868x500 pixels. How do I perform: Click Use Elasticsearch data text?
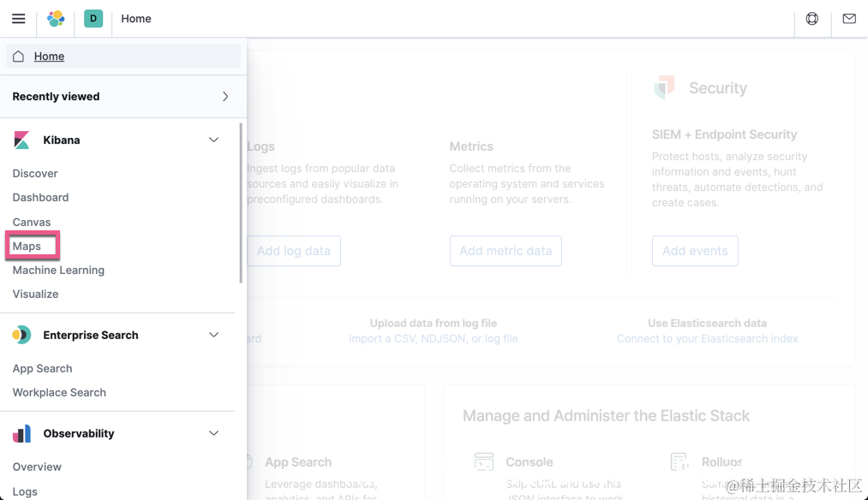point(708,323)
